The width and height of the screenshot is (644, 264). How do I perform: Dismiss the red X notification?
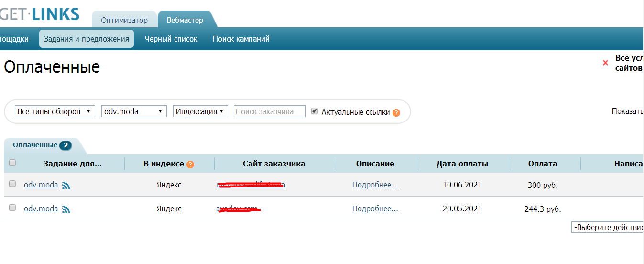605,63
